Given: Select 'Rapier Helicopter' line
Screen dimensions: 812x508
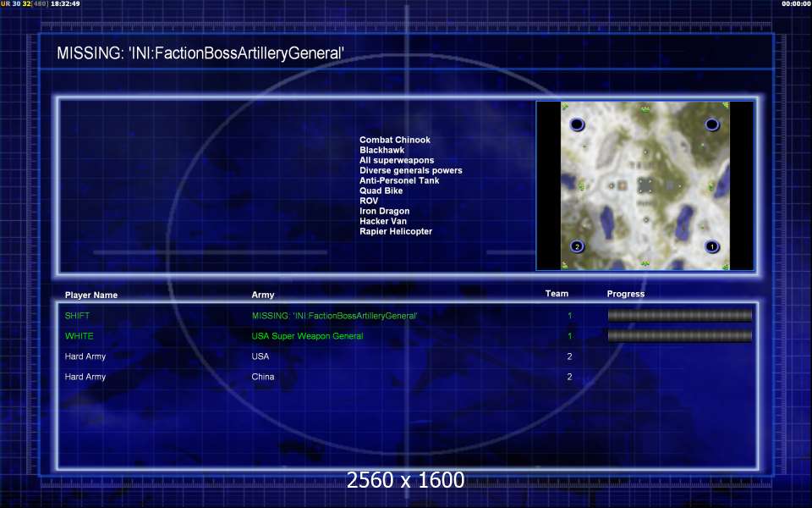Looking at the screenshot, I should [x=396, y=231].
